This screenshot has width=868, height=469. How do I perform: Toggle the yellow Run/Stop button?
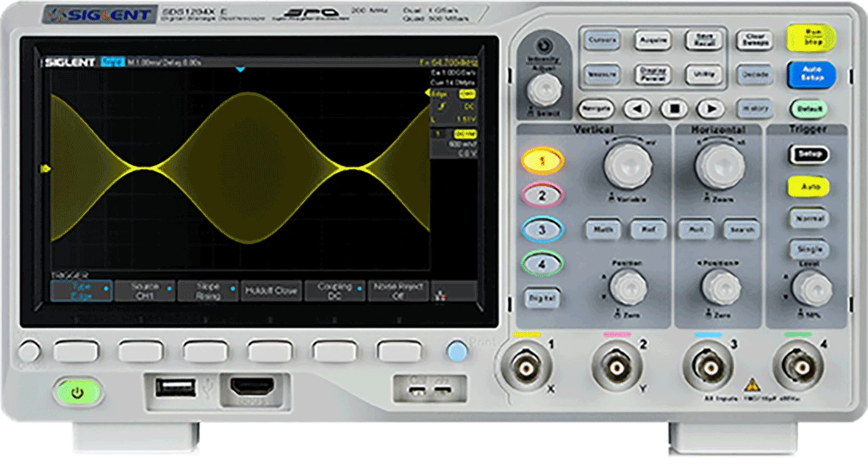pos(811,38)
